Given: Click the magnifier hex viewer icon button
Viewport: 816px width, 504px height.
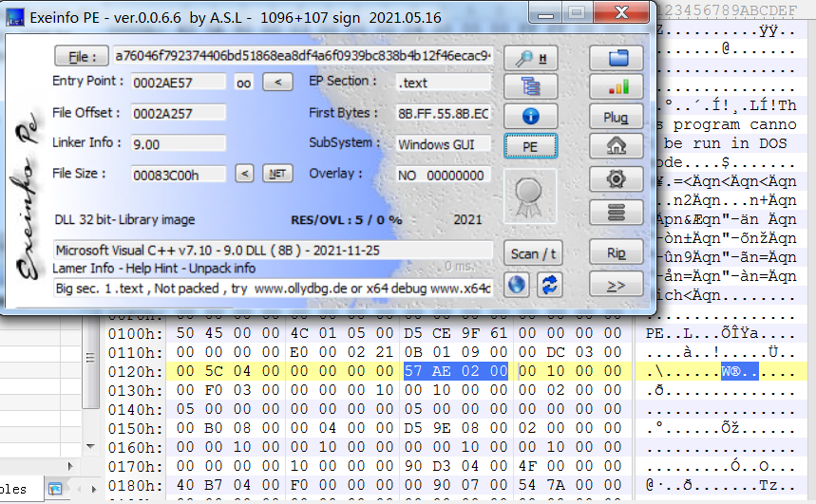Looking at the screenshot, I should [x=529, y=58].
